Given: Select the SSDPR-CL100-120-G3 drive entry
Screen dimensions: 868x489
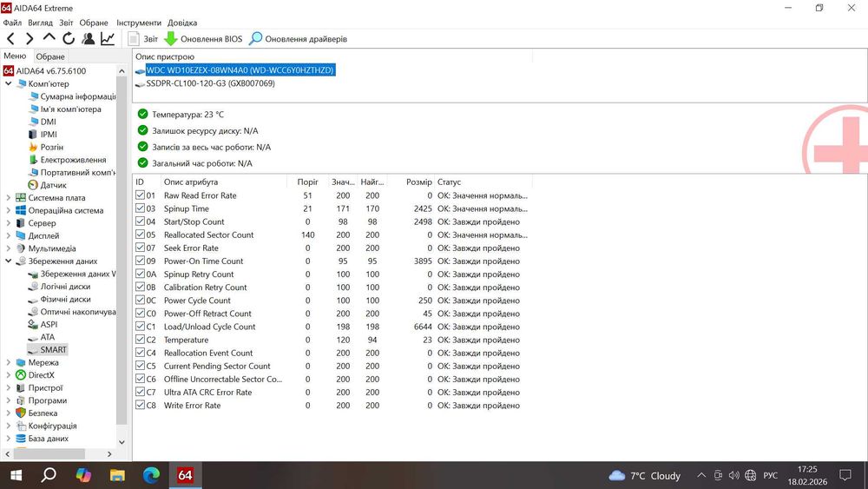Looking at the screenshot, I should click(x=210, y=83).
